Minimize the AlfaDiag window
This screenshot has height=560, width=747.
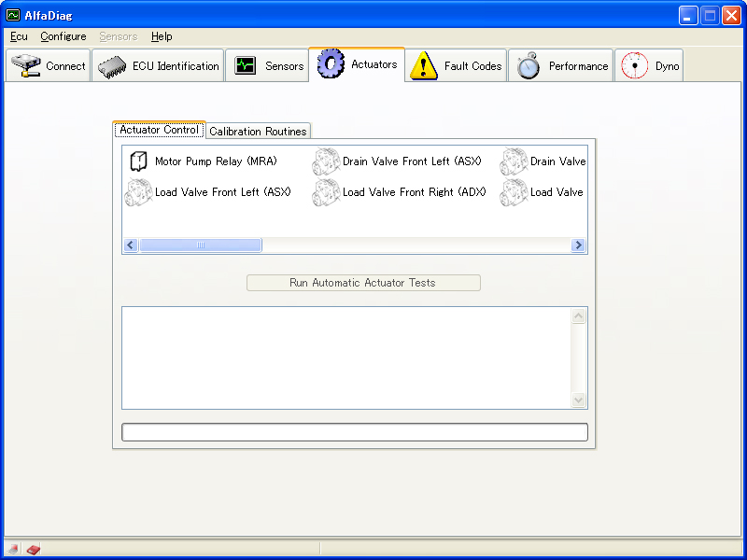tap(687, 16)
